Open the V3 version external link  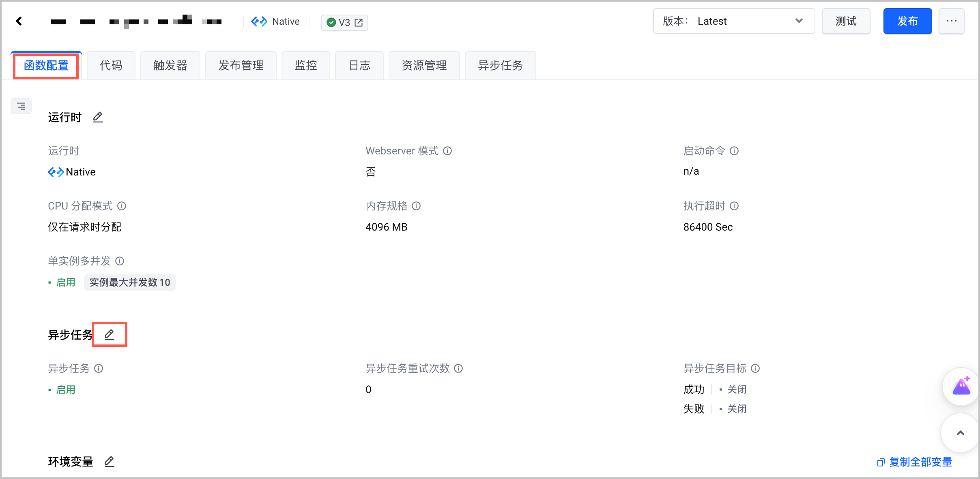(x=359, y=23)
